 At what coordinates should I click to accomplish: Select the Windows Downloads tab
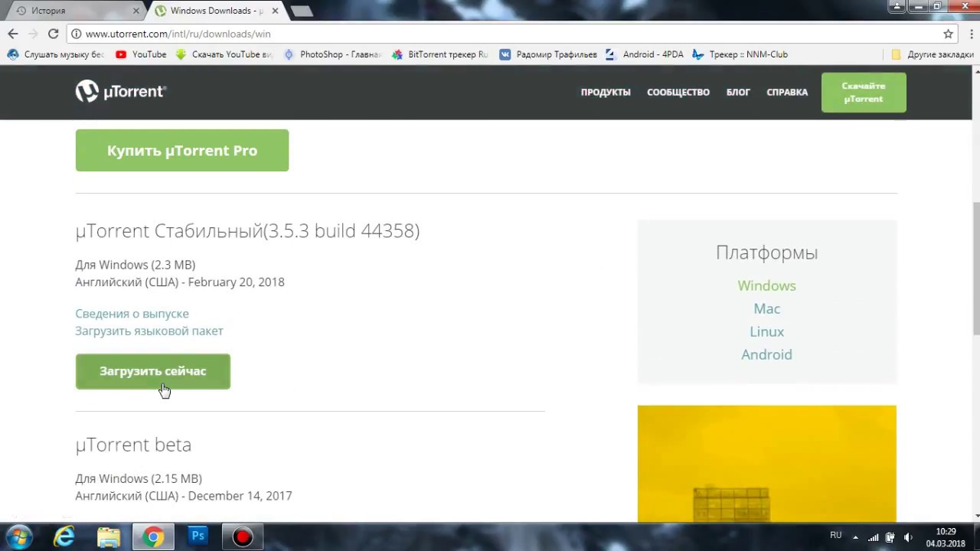click(x=216, y=11)
